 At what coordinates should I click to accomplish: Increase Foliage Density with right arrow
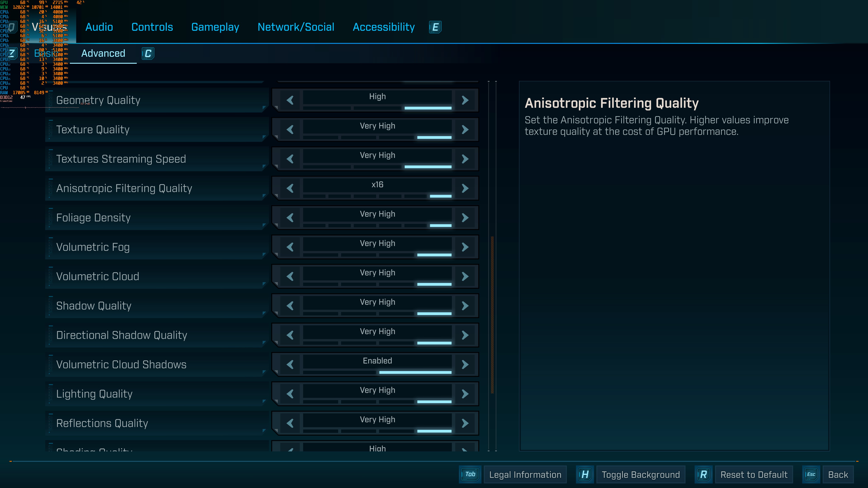(465, 218)
